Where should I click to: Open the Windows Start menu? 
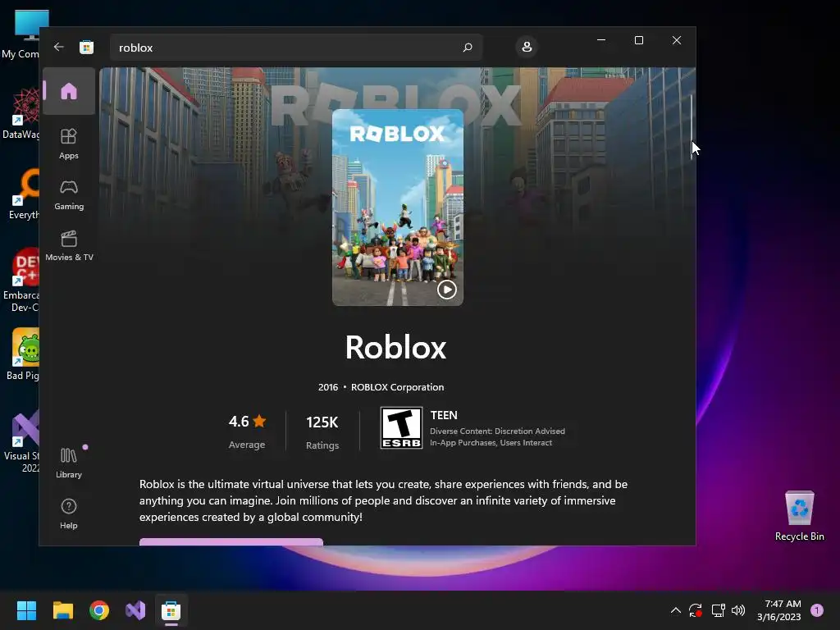[x=26, y=610]
